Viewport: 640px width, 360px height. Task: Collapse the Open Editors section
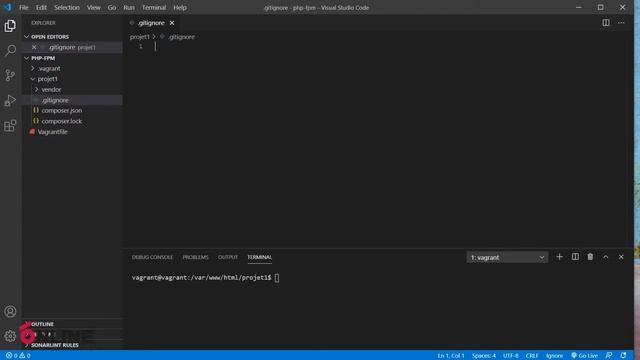[27, 37]
